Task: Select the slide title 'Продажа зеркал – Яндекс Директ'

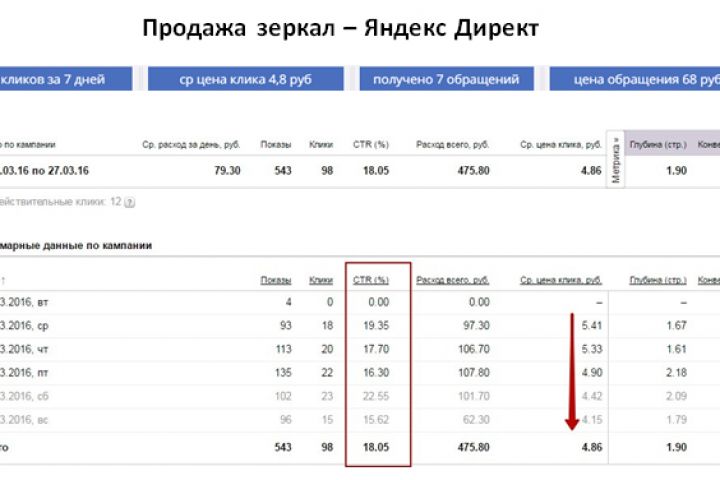Action: [x=340, y=28]
